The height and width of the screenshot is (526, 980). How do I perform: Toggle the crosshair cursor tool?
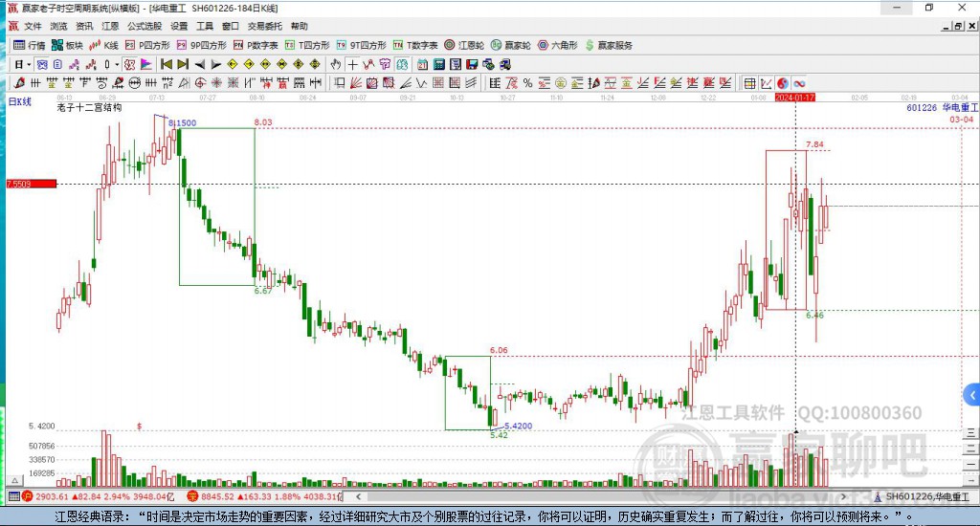tap(352, 64)
